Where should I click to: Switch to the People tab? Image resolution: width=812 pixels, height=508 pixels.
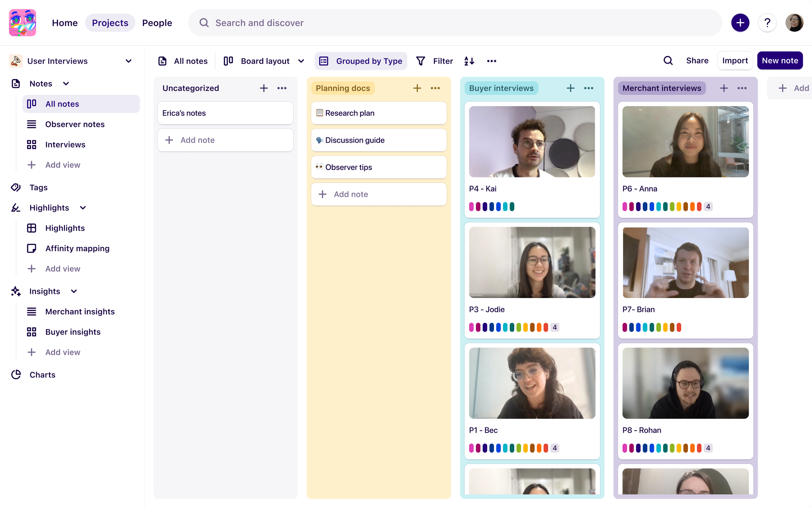pos(157,23)
